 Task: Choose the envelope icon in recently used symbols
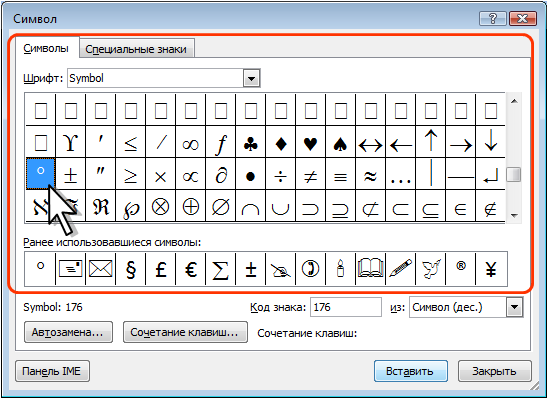tap(101, 269)
